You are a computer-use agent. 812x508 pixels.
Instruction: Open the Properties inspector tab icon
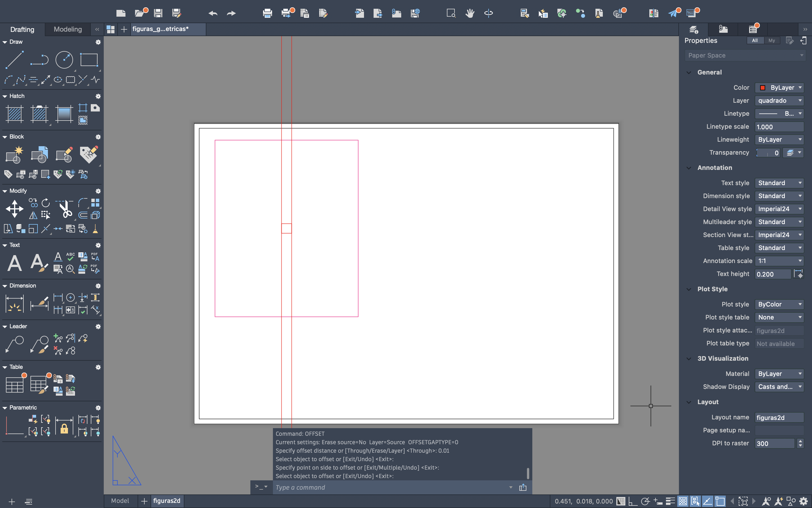point(694,29)
